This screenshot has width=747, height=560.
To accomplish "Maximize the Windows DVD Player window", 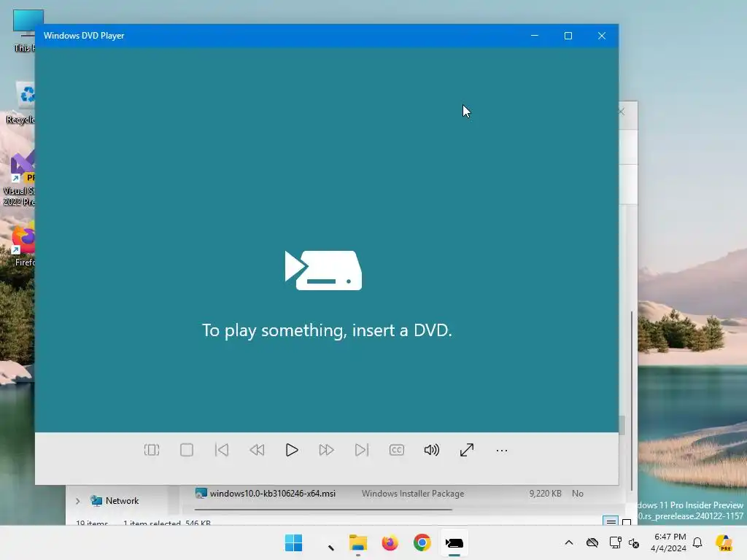I will [x=568, y=36].
